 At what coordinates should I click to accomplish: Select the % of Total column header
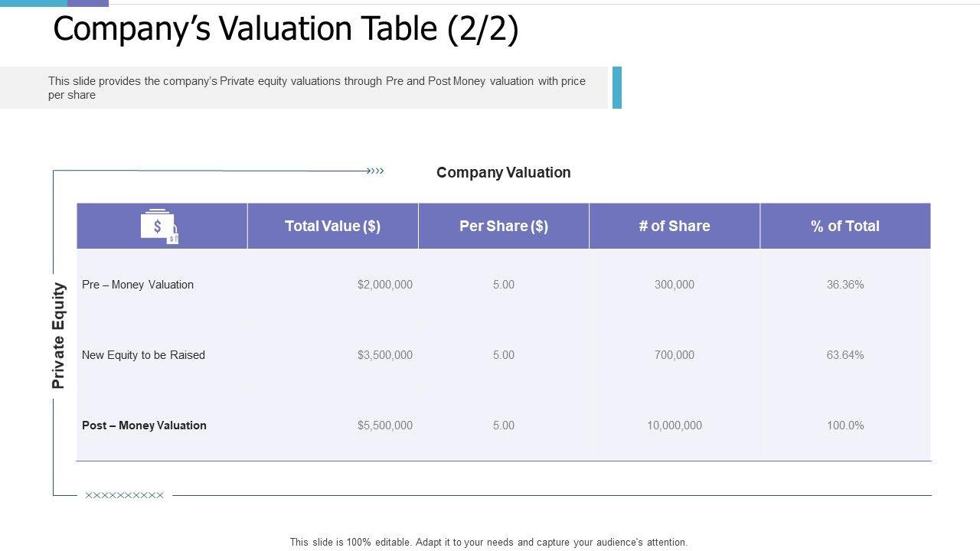tap(845, 226)
